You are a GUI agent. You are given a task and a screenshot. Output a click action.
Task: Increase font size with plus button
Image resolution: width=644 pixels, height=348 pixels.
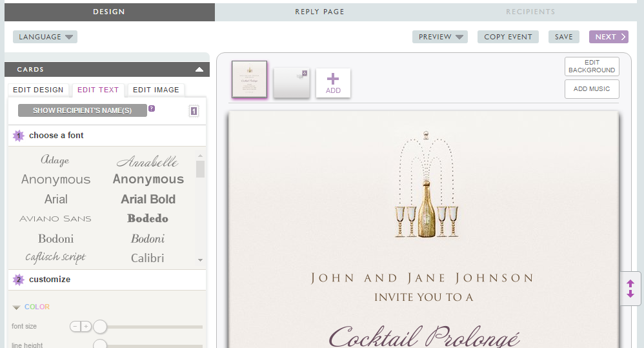point(86,327)
